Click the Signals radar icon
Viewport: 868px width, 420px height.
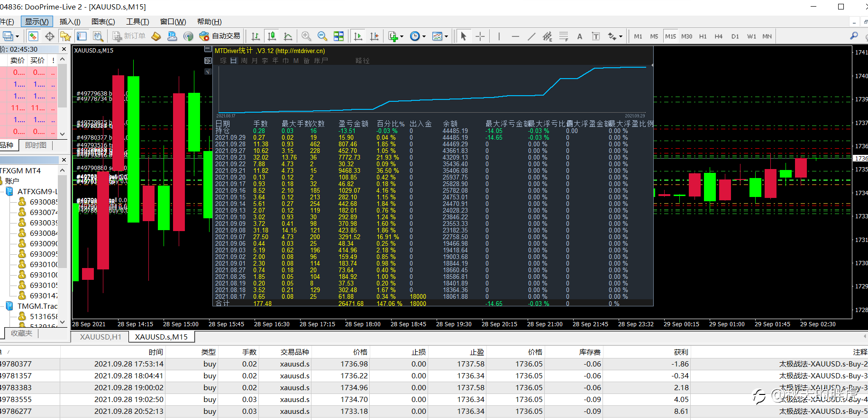[188, 36]
